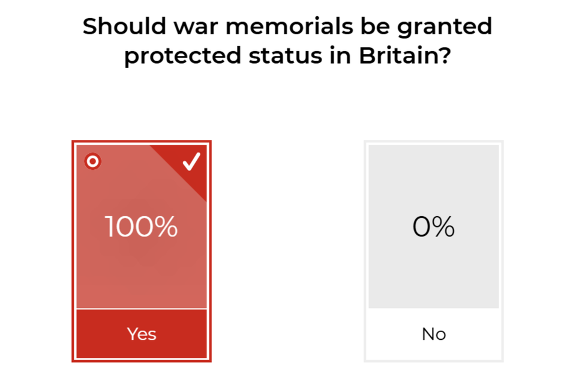Click "protected status in Britain?" heading line
This screenshot has height=392, width=588.
point(287,56)
